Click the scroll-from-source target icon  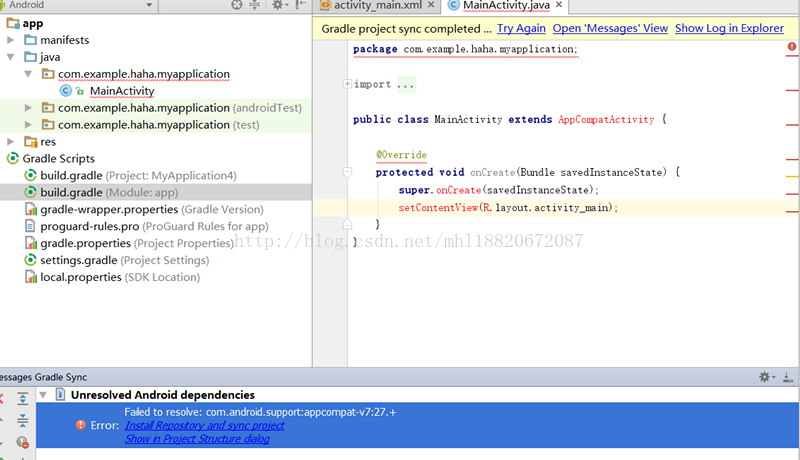[x=237, y=5]
